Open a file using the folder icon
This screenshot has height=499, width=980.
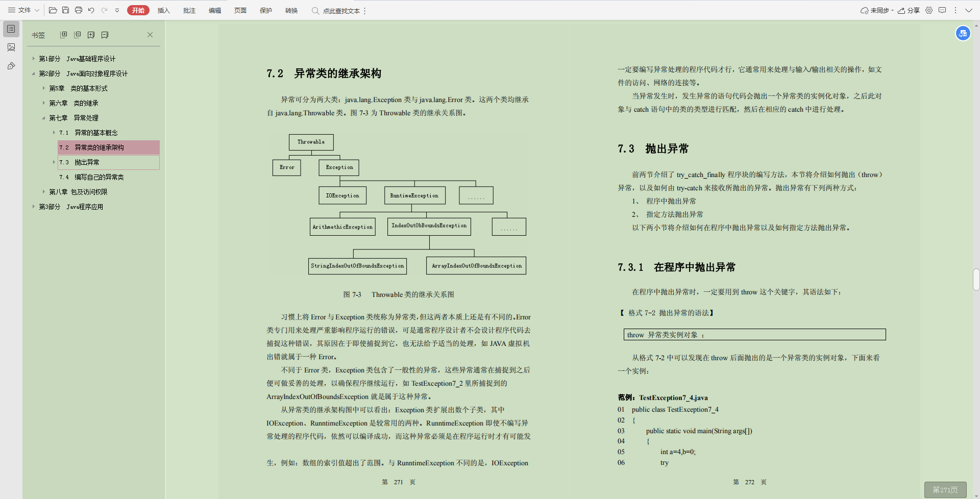tap(53, 10)
